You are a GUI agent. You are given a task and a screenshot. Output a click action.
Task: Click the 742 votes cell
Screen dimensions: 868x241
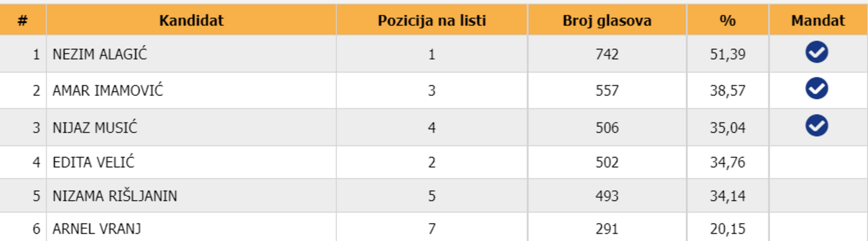pos(607,54)
